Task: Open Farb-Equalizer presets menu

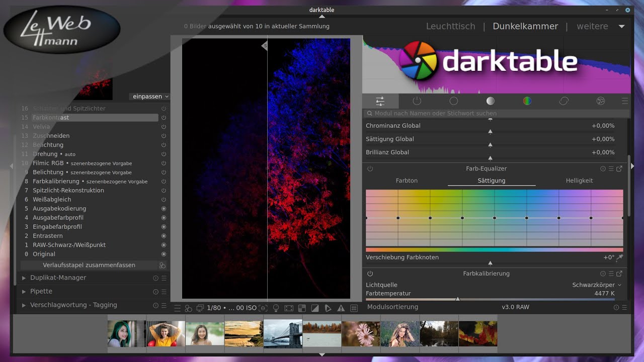Action: pos(611,169)
